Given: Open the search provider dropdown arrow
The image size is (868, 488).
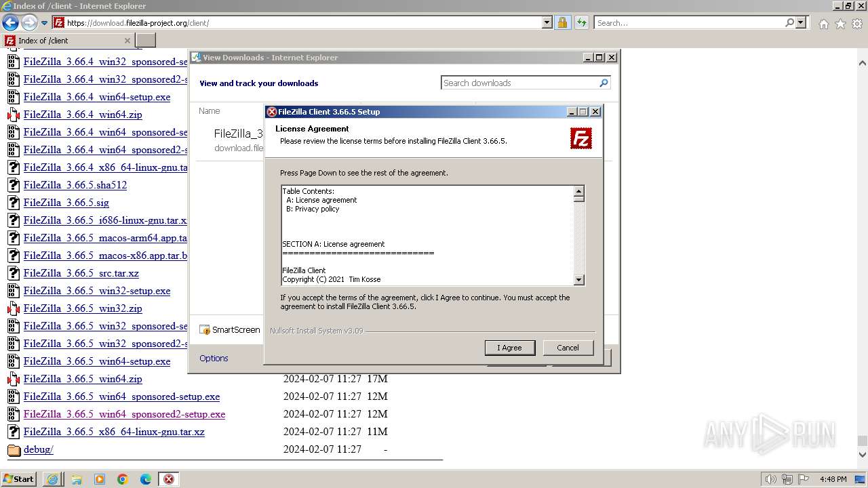Looking at the screenshot, I should coord(800,22).
